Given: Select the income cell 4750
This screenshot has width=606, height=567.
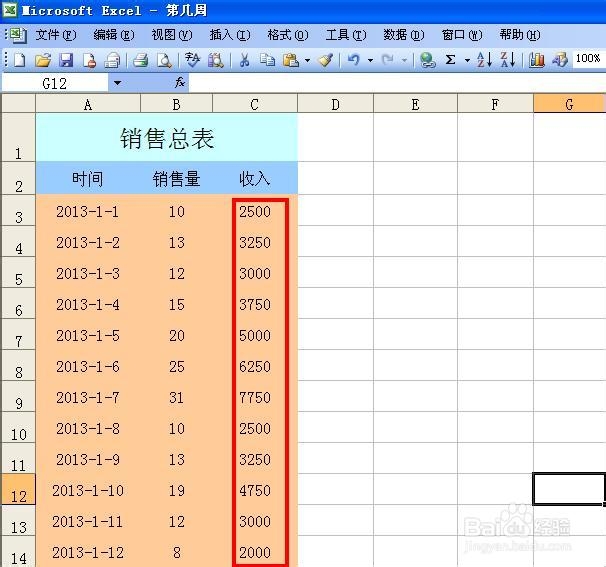Looking at the screenshot, I should [255, 490].
